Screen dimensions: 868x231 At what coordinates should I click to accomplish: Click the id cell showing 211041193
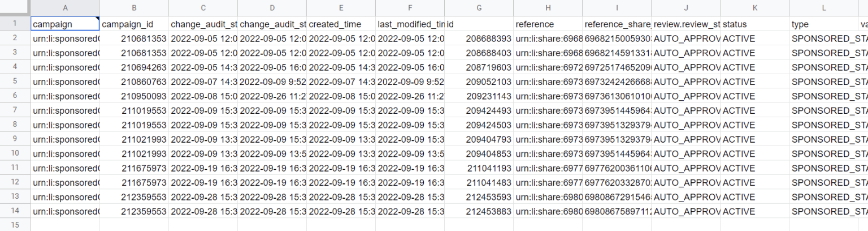click(488, 168)
